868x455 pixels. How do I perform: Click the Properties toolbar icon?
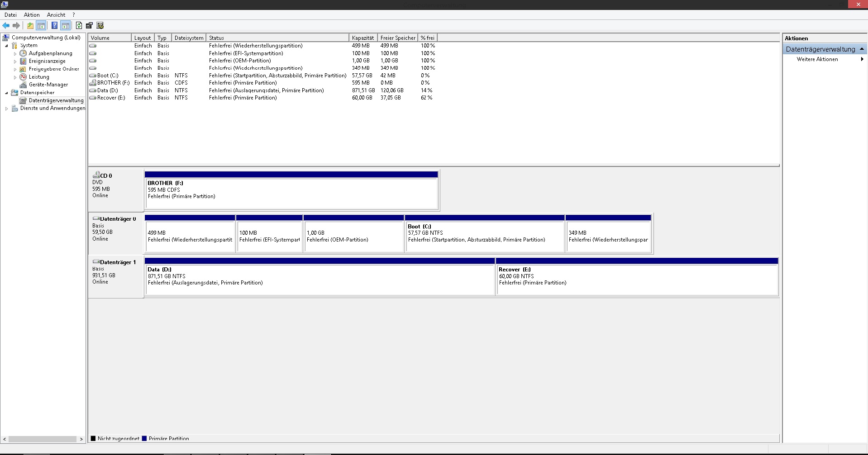(89, 25)
